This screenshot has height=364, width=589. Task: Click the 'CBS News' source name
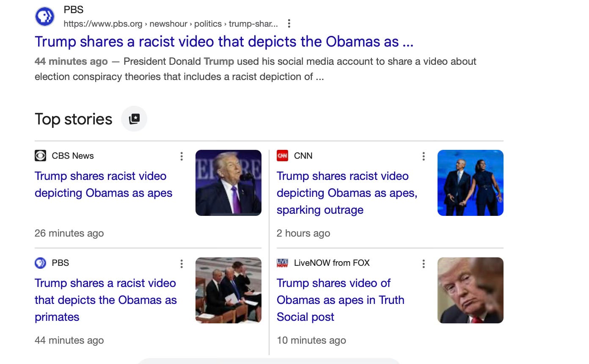73,156
